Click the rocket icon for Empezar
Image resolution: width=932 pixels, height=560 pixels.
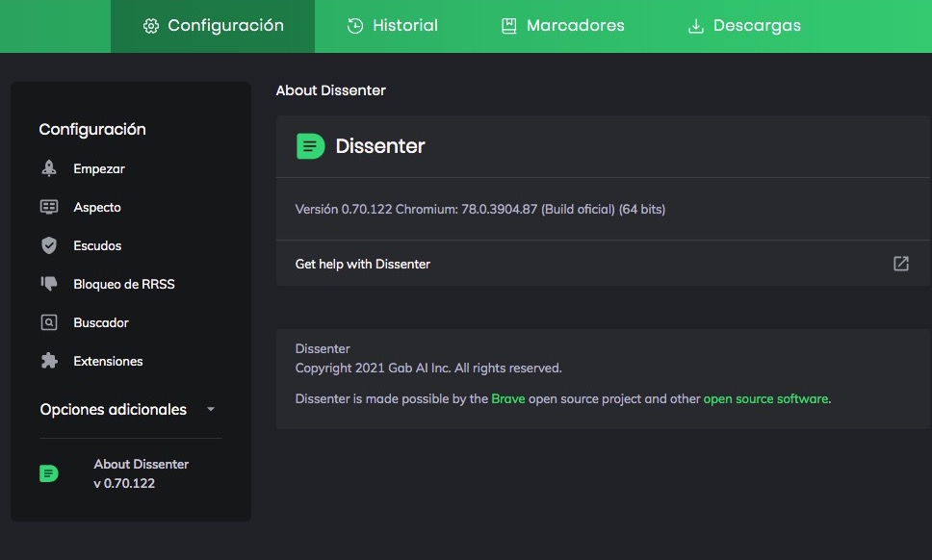(49, 168)
